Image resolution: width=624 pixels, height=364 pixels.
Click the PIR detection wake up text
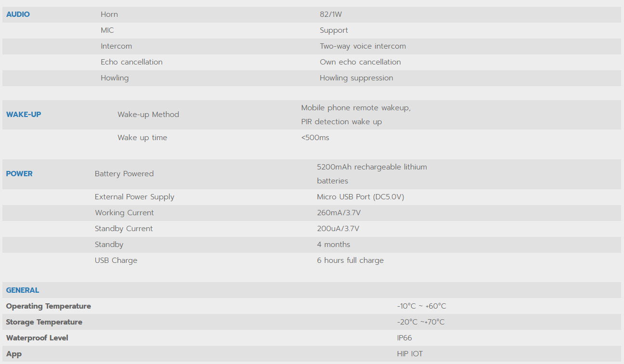click(341, 122)
